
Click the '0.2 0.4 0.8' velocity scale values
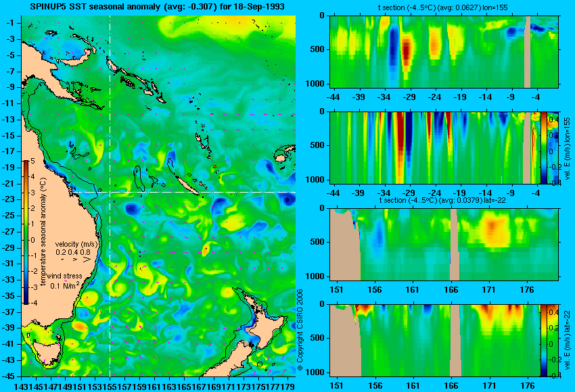73,252
